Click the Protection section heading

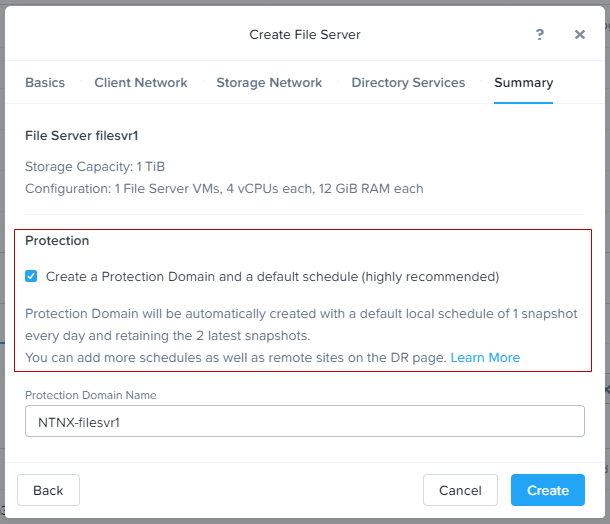pyautogui.click(x=57, y=241)
